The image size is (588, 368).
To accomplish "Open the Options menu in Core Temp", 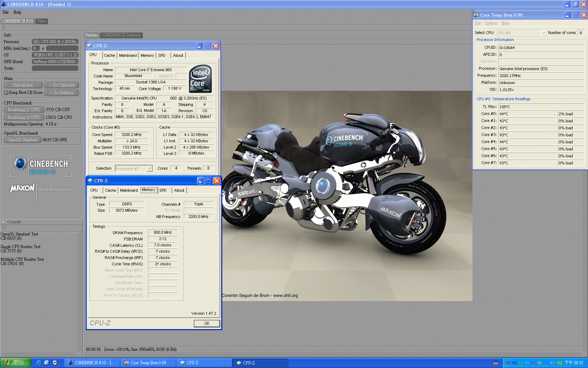I will [x=491, y=23].
